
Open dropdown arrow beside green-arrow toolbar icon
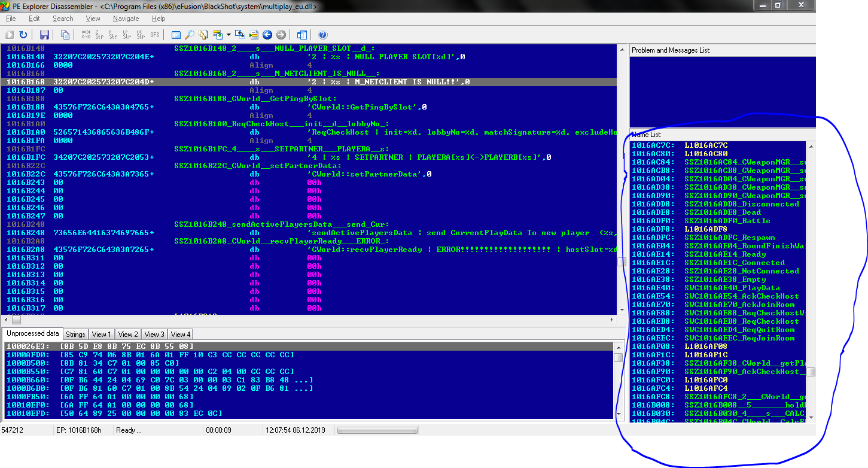pyautogui.click(x=229, y=35)
